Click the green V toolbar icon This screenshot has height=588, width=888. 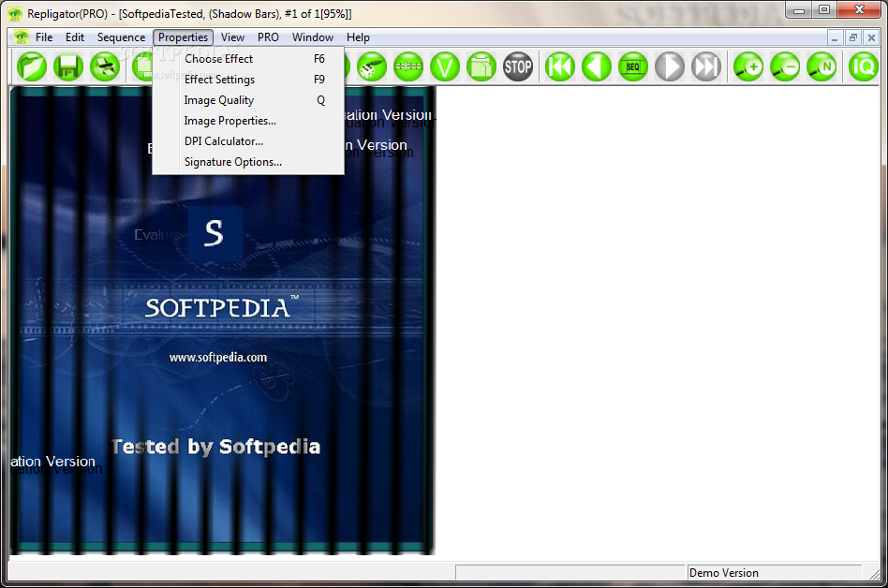(445, 66)
